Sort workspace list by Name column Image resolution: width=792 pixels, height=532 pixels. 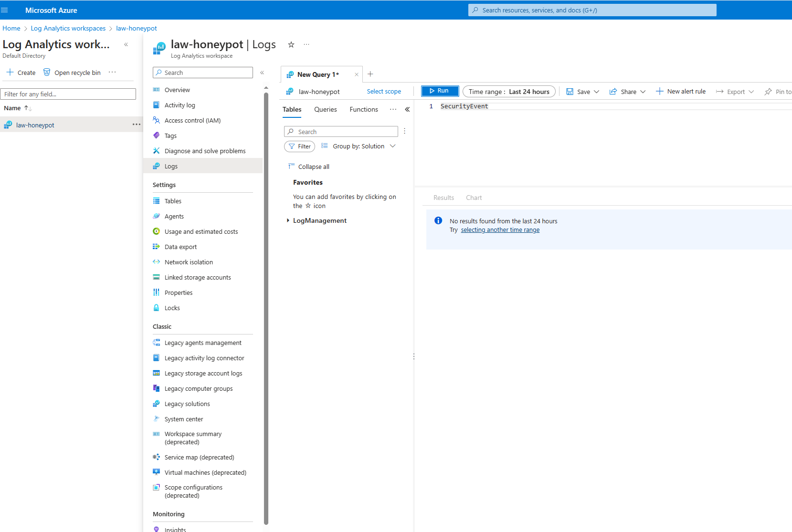coord(18,108)
